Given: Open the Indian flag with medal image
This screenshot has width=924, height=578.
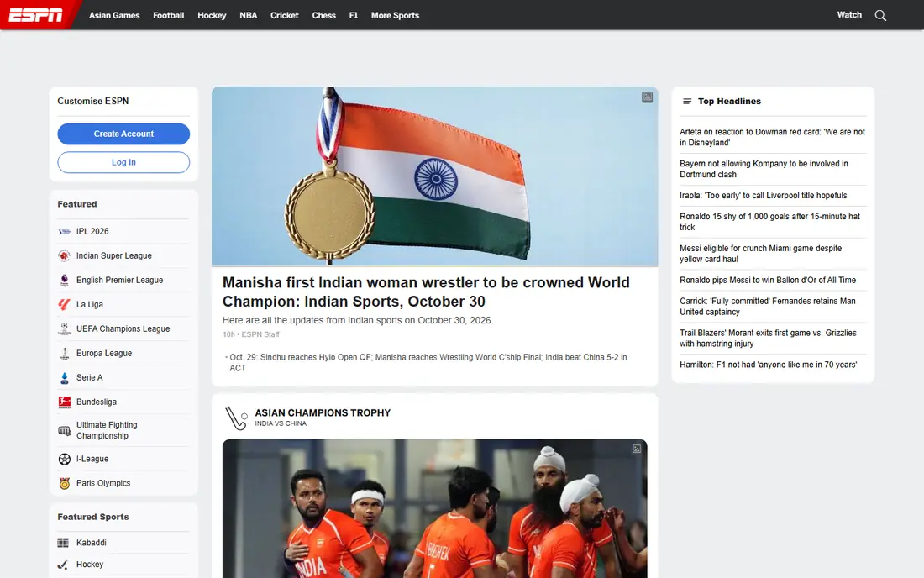Looking at the screenshot, I should (435, 176).
